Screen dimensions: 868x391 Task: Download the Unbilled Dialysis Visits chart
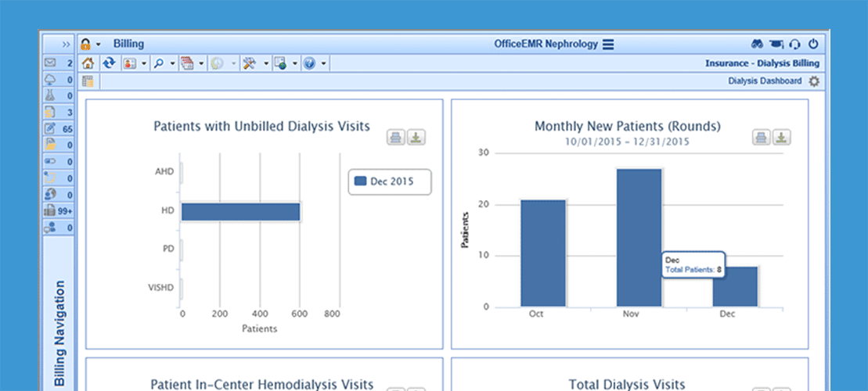coord(416,138)
